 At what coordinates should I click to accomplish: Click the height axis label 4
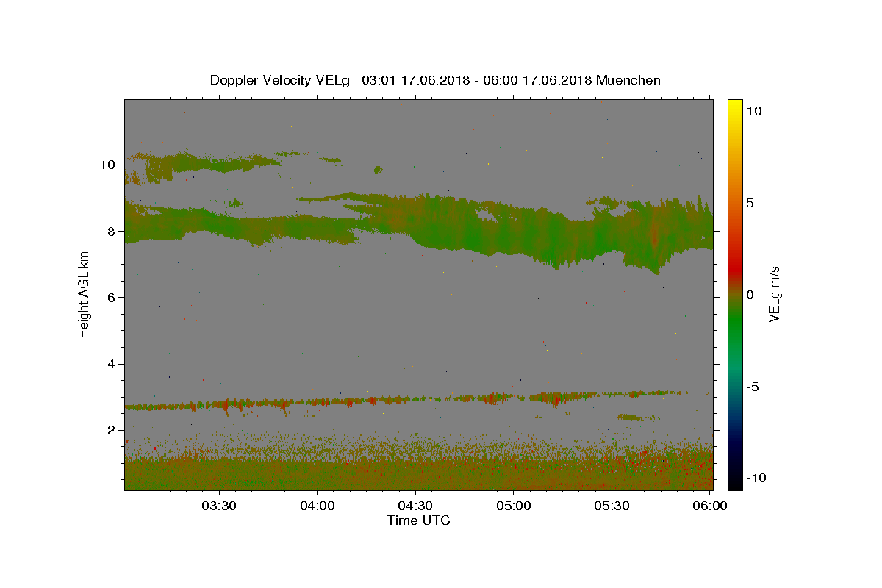tap(111, 364)
